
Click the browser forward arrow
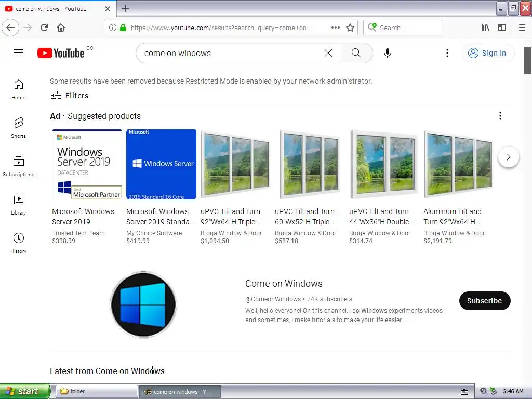(x=28, y=28)
